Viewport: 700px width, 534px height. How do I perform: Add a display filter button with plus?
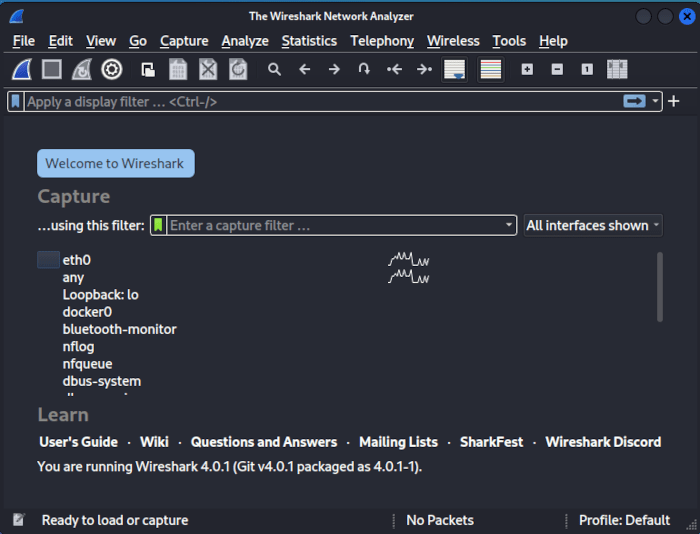(674, 101)
